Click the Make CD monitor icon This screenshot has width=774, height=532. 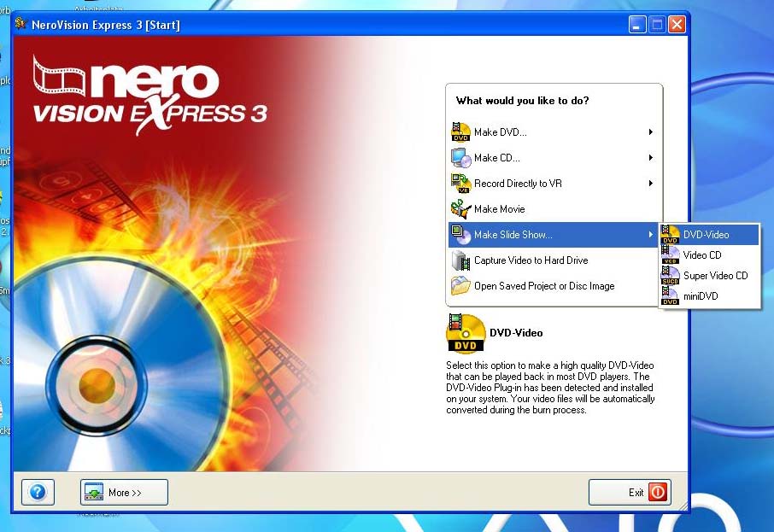[460, 158]
